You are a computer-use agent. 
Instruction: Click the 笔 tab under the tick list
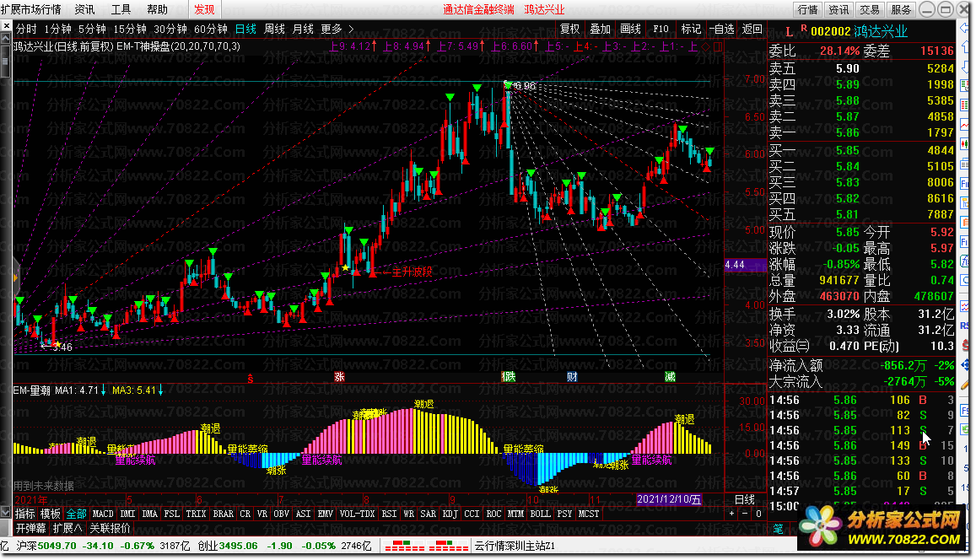pyautogui.click(x=778, y=529)
